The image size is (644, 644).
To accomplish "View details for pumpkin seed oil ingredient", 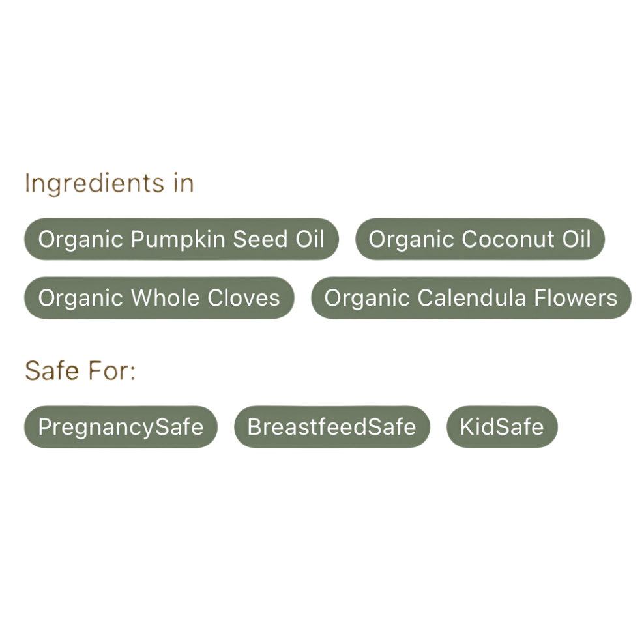I will point(181,239).
